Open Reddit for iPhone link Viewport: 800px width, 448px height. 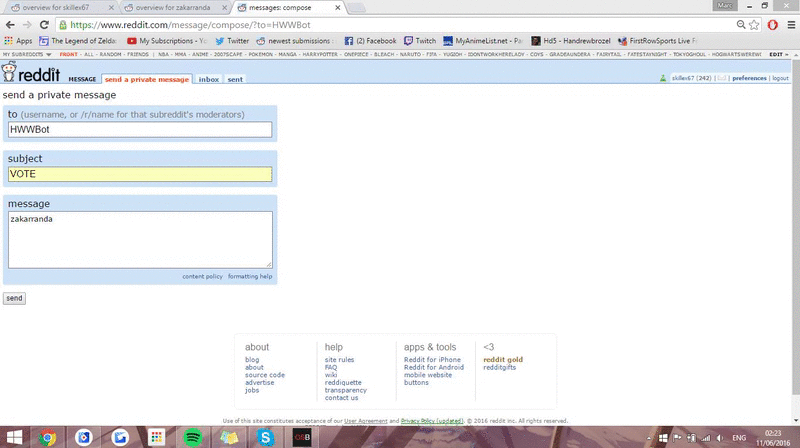click(x=432, y=360)
